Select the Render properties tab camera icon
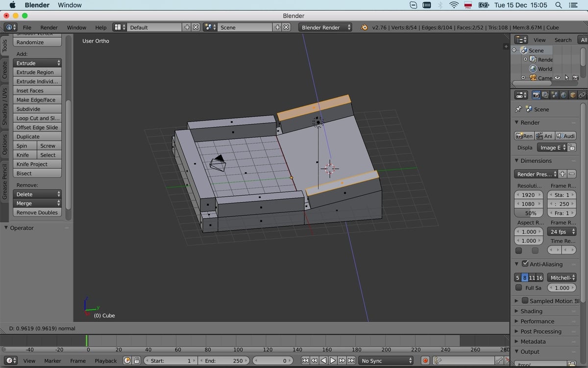588x368 pixels. pos(536,95)
